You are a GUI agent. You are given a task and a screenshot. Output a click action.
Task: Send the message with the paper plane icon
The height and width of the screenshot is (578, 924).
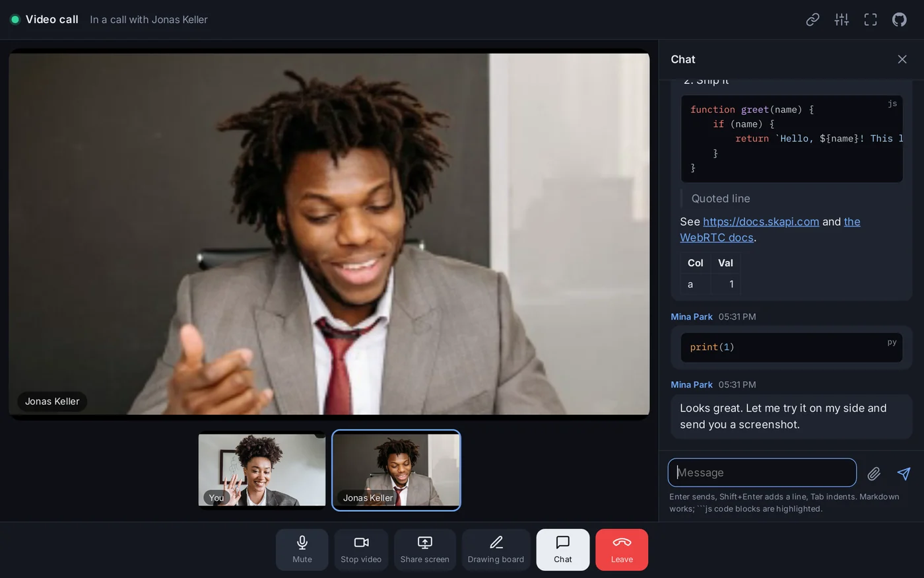tap(904, 473)
